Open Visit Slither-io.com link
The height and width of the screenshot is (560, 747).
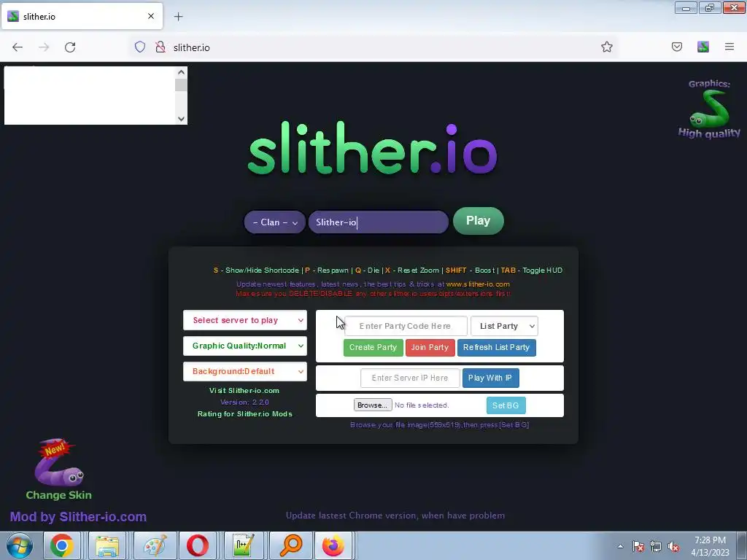[244, 391]
